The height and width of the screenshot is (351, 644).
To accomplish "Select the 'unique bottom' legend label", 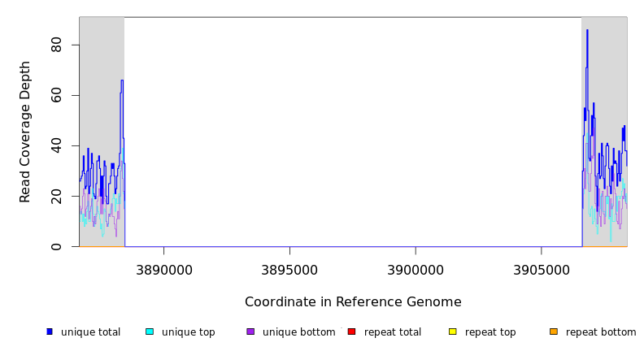I will click(298, 332).
